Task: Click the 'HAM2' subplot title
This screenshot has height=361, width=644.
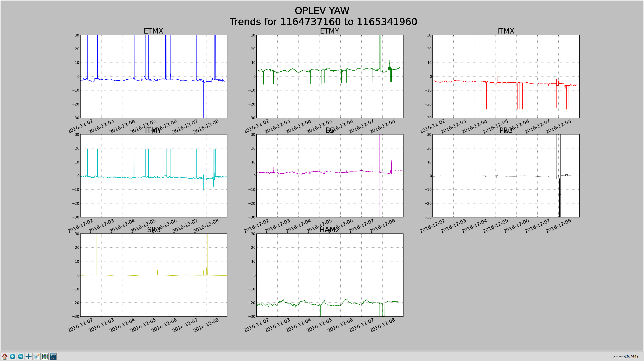Action: tap(329, 230)
